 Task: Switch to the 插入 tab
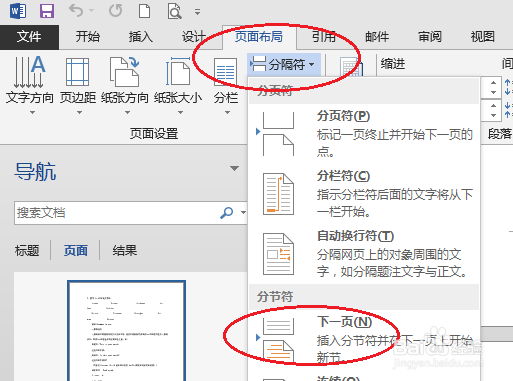point(141,37)
